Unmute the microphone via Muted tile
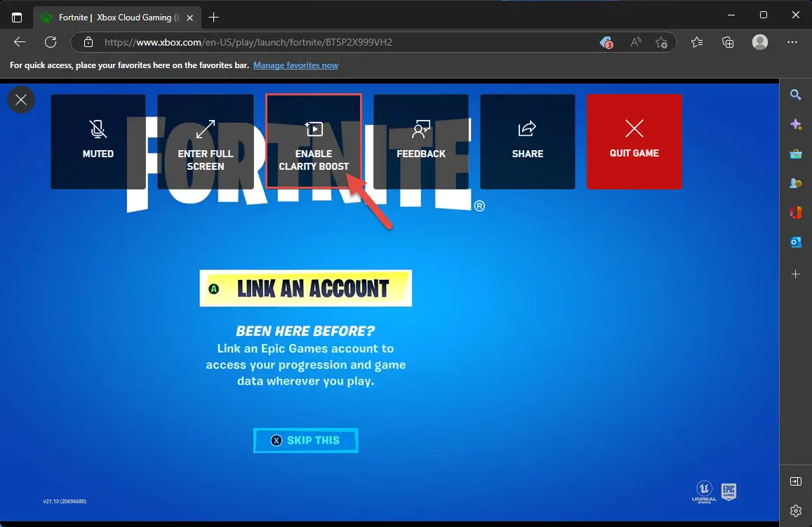 (x=98, y=141)
